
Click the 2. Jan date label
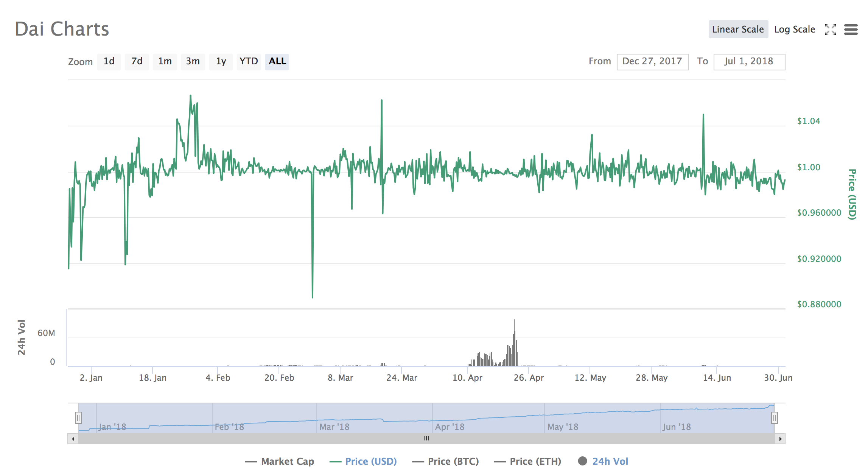pyautogui.click(x=91, y=378)
